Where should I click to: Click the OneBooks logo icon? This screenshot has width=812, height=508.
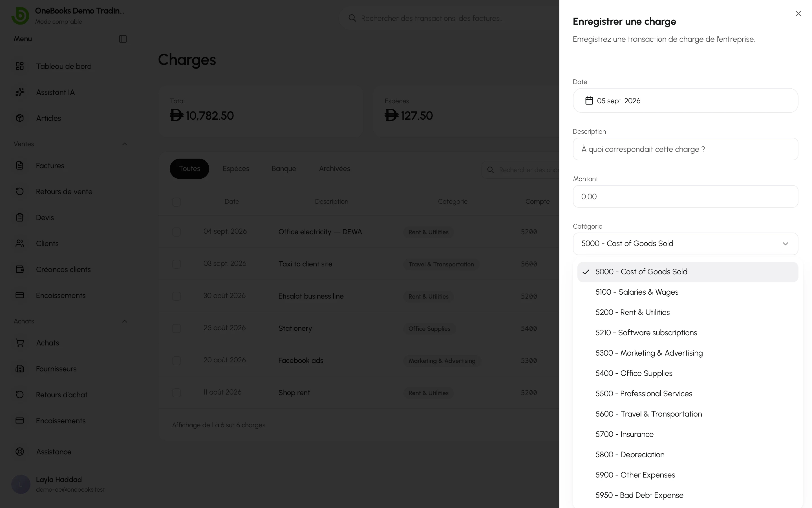pyautogui.click(x=20, y=16)
